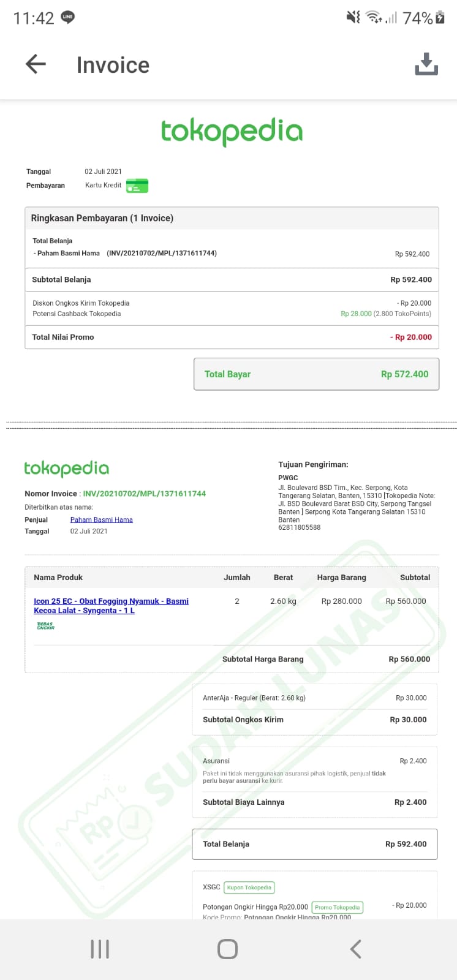Tap the Bebas Ongkir badge under product
457x980 pixels.
click(x=45, y=626)
